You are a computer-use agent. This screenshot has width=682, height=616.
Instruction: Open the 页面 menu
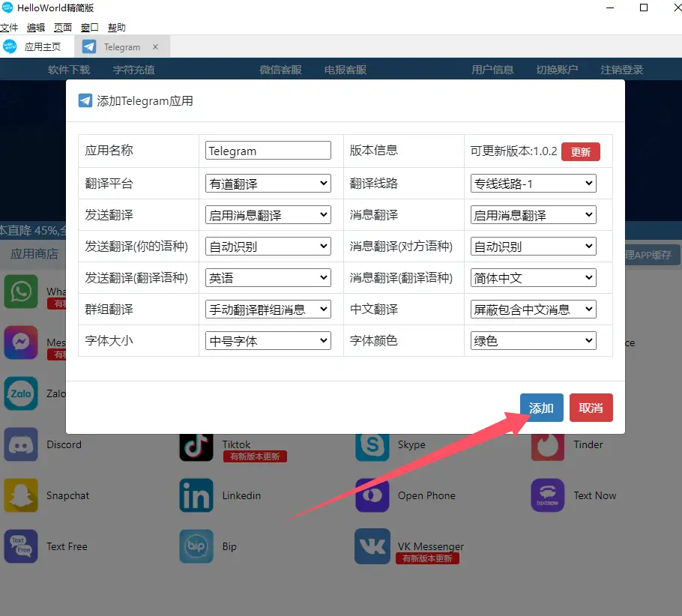tap(63, 28)
